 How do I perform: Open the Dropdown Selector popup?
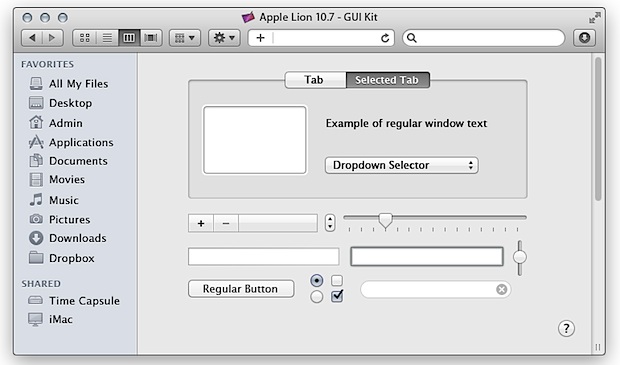point(401,165)
